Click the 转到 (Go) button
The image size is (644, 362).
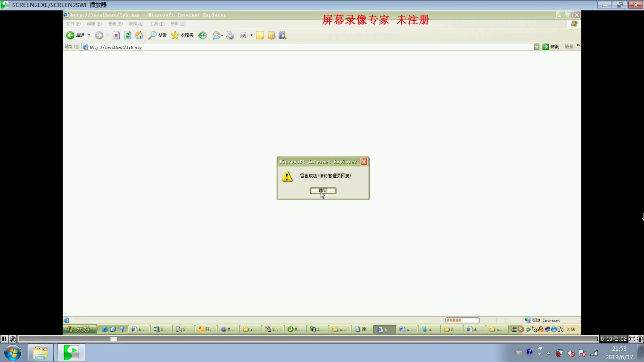click(x=551, y=47)
